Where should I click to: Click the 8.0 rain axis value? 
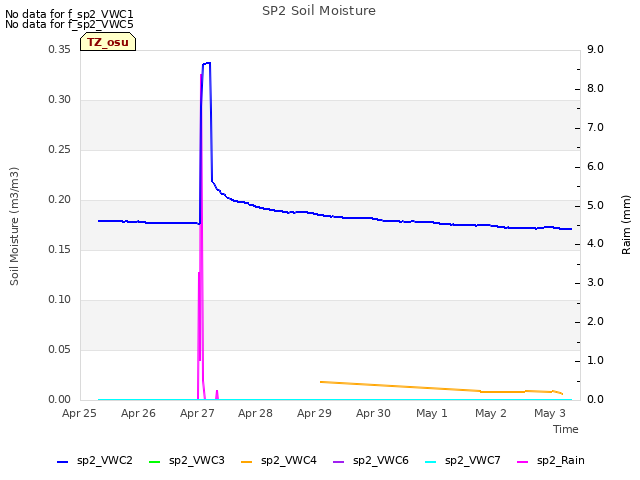click(x=596, y=89)
